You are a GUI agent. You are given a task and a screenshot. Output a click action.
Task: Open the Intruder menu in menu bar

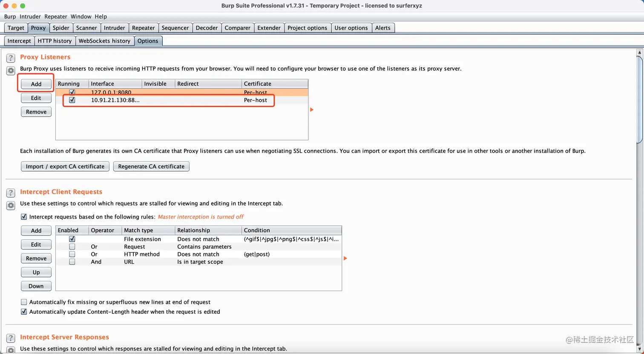pos(30,17)
